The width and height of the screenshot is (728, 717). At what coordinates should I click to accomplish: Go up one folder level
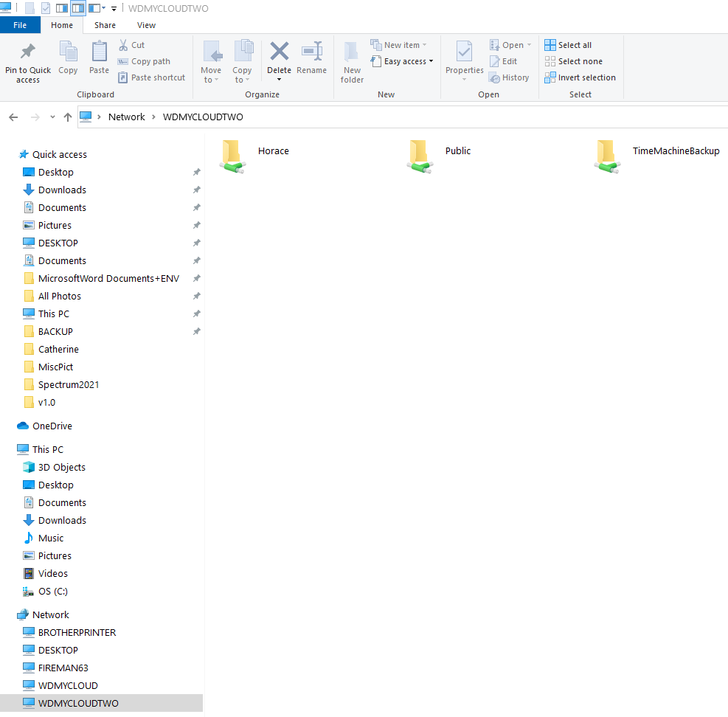point(68,117)
